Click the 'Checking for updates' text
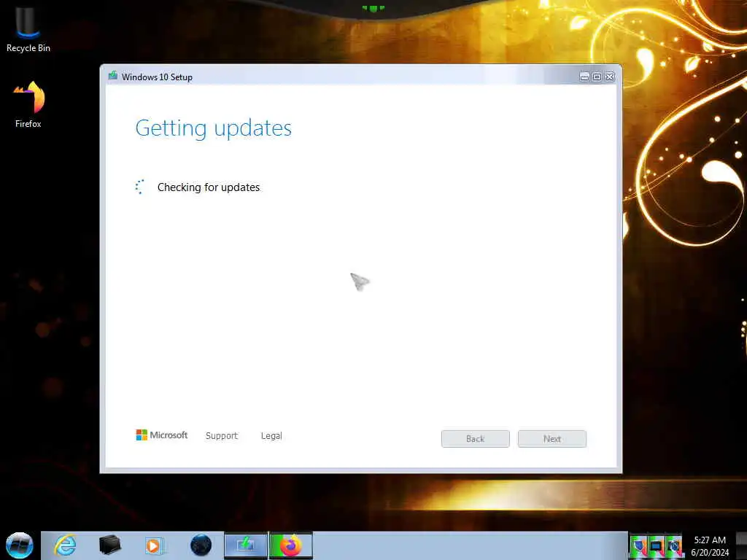Screen dimensions: 747x560 209,187
